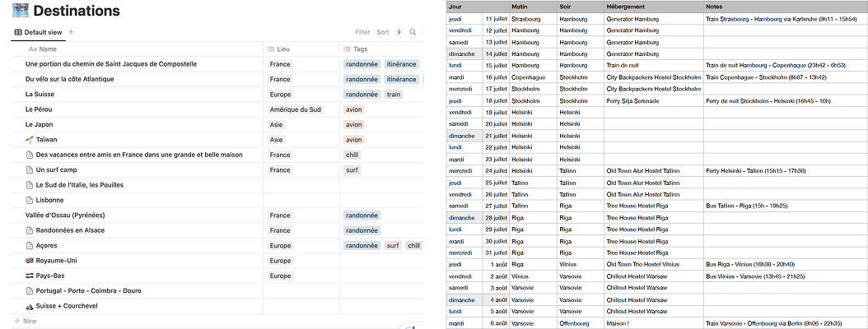Click the train tag in La Suisse row
The width and height of the screenshot is (868, 329).
pos(394,95)
